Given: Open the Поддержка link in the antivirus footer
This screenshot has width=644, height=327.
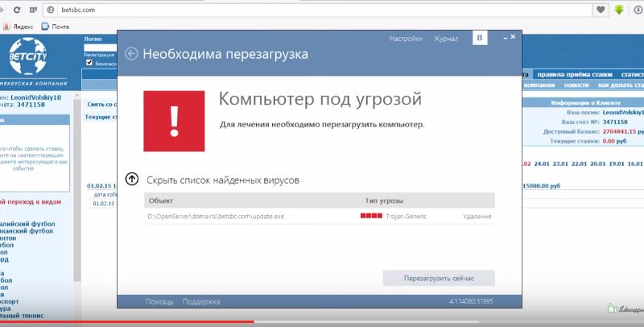Looking at the screenshot, I should pyautogui.click(x=201, y=301).
